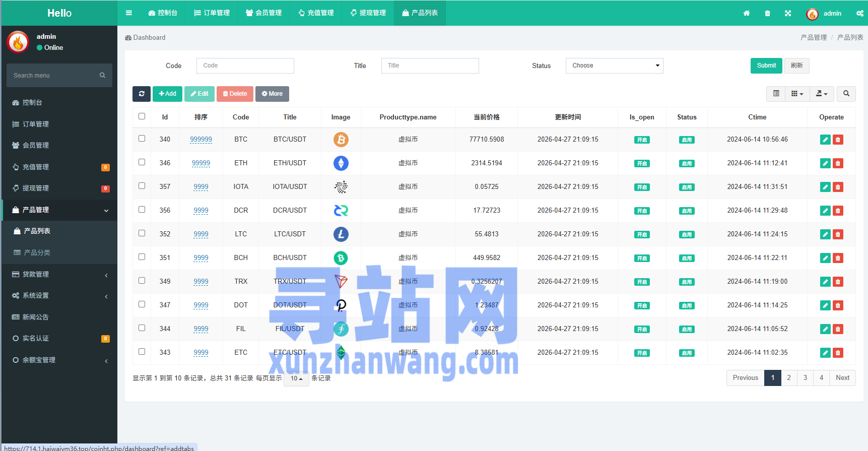Edit row 340 BTC with pencil icon
This screenshot has height=451, width=868.
[825, 140]
